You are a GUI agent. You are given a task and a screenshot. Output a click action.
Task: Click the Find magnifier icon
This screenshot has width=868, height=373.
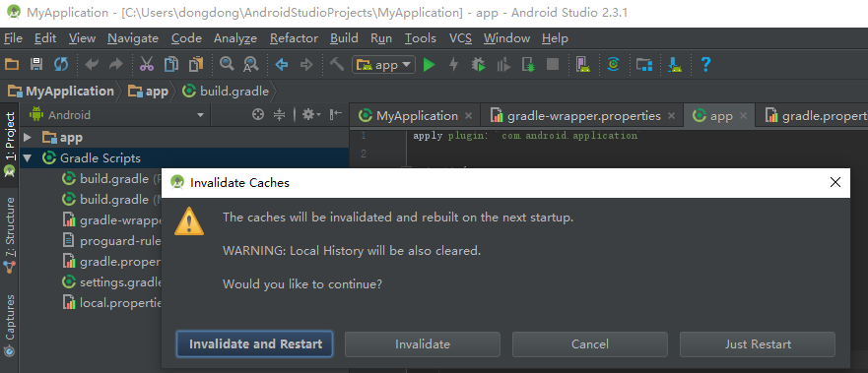click(227, 64)
